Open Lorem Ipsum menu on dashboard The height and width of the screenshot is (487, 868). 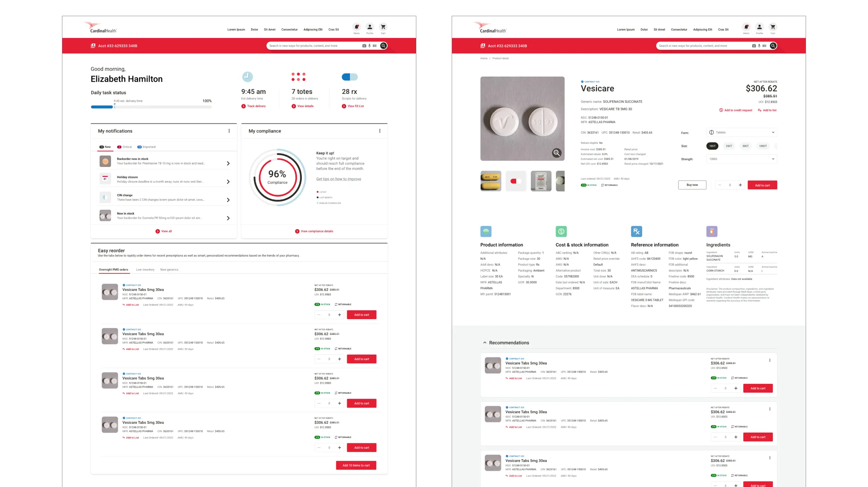click(236, 30)
